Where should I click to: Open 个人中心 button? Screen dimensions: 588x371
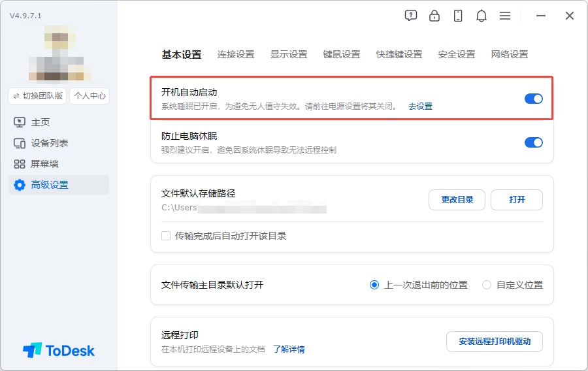[x=90, y=96]
